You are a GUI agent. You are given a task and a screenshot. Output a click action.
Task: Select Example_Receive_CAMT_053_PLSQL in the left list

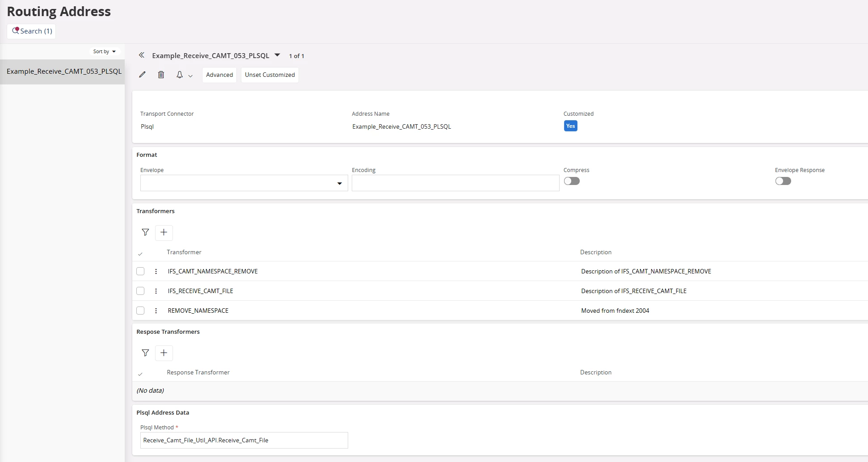[63, 71]
